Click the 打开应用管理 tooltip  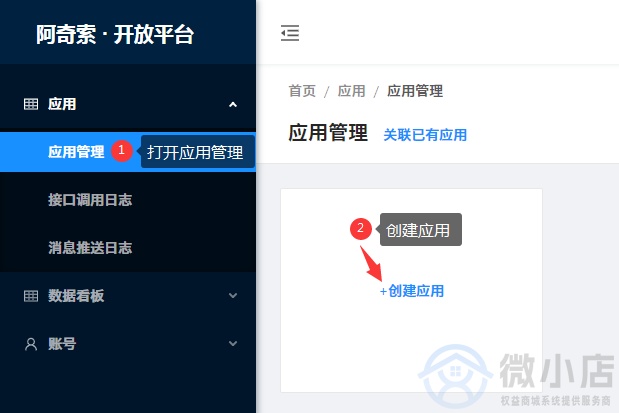point(196,152)
